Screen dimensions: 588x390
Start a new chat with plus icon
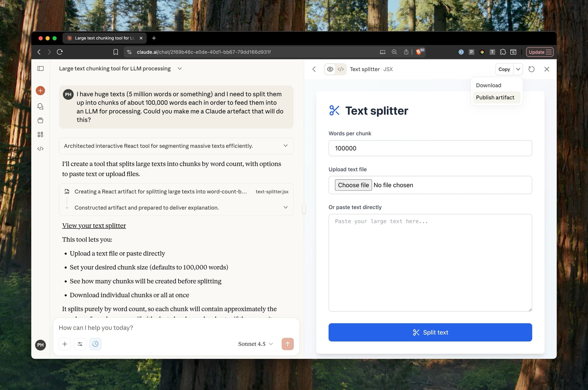click(40, 91)
